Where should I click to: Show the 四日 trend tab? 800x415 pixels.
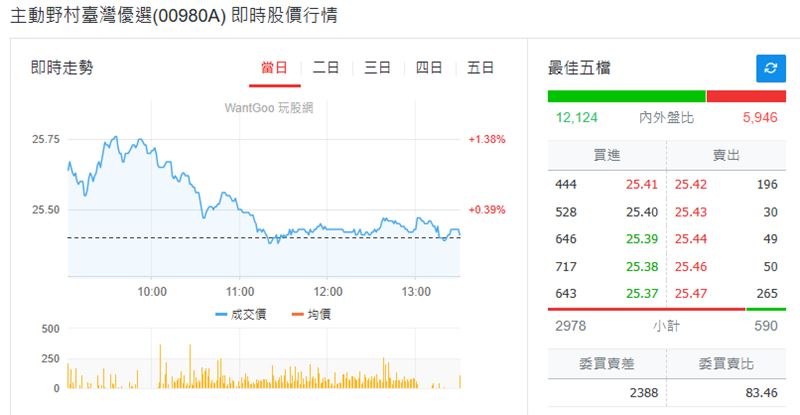[429, 68]
